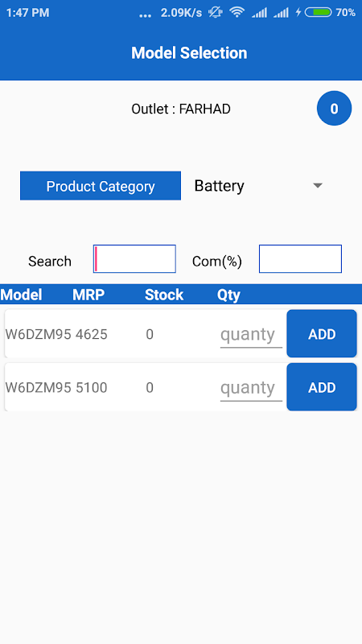Image resolution: width=362 pixels, height=644 pixels.
Task: Click the Product Category button
Action: tap(101, 186)
